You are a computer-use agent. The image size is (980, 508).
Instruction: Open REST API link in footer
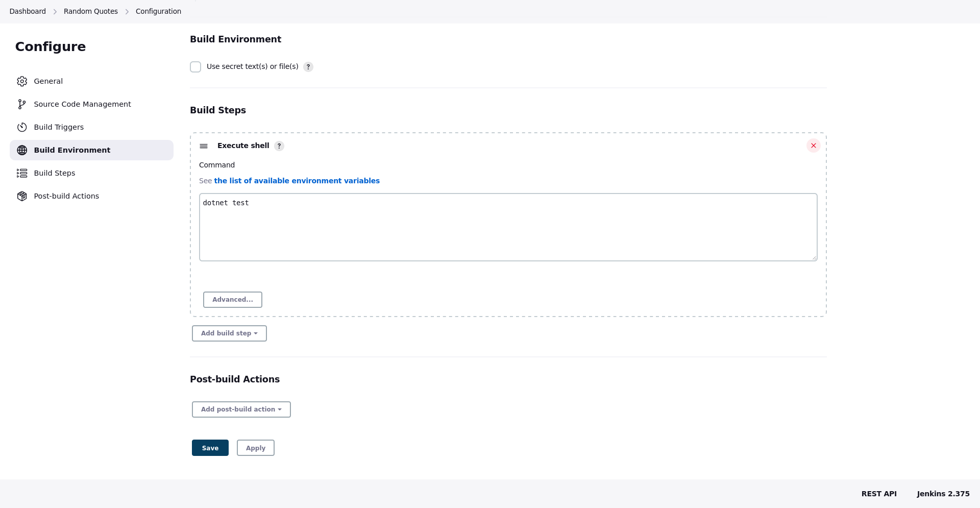(879, 494)
